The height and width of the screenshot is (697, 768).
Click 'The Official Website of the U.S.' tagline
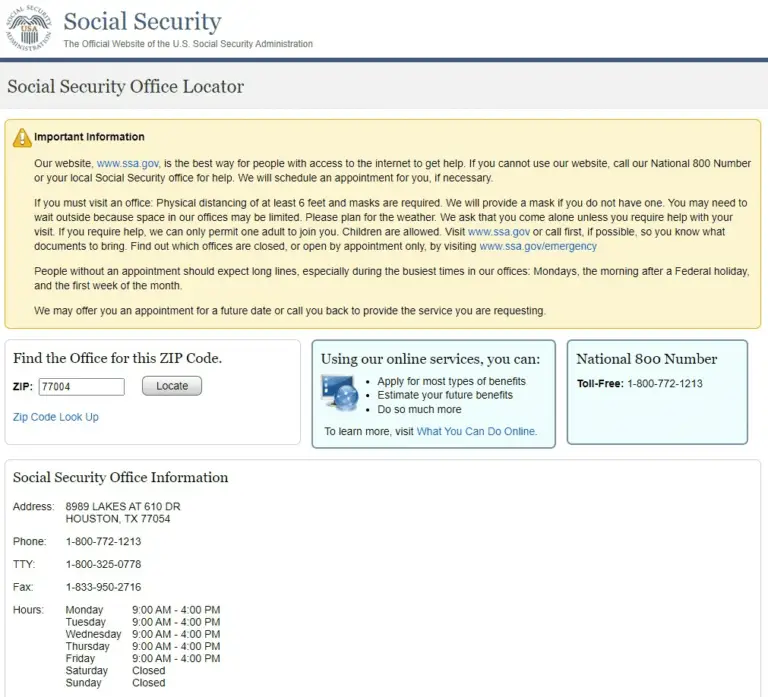(188, 44)
